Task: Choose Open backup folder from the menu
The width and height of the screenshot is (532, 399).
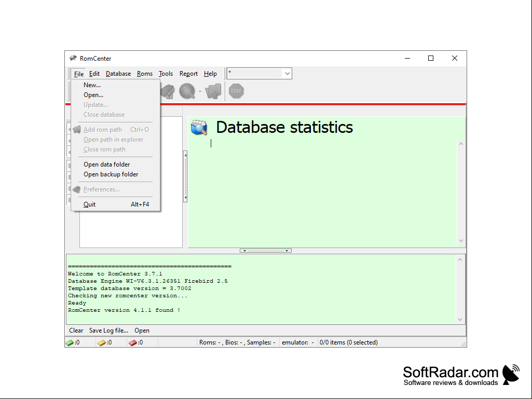Action: pos(115,174)
